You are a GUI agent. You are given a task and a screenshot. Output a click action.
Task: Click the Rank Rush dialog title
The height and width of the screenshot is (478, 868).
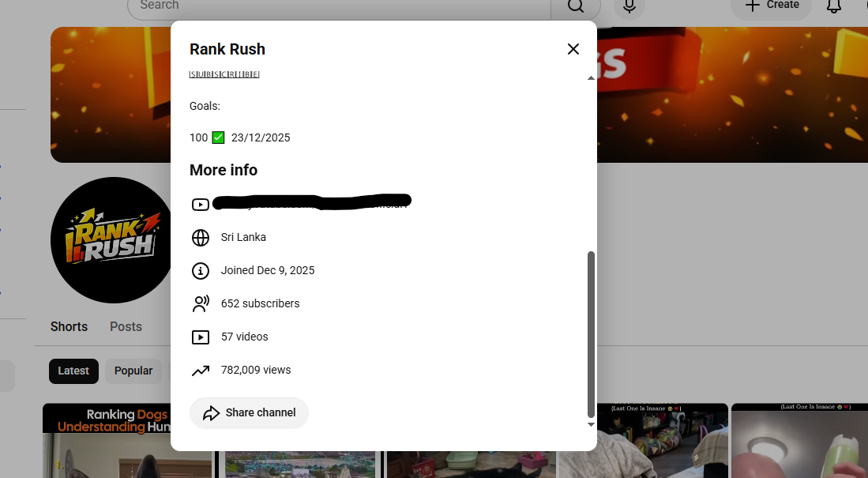pyautogui.click(x=227, y=49)
